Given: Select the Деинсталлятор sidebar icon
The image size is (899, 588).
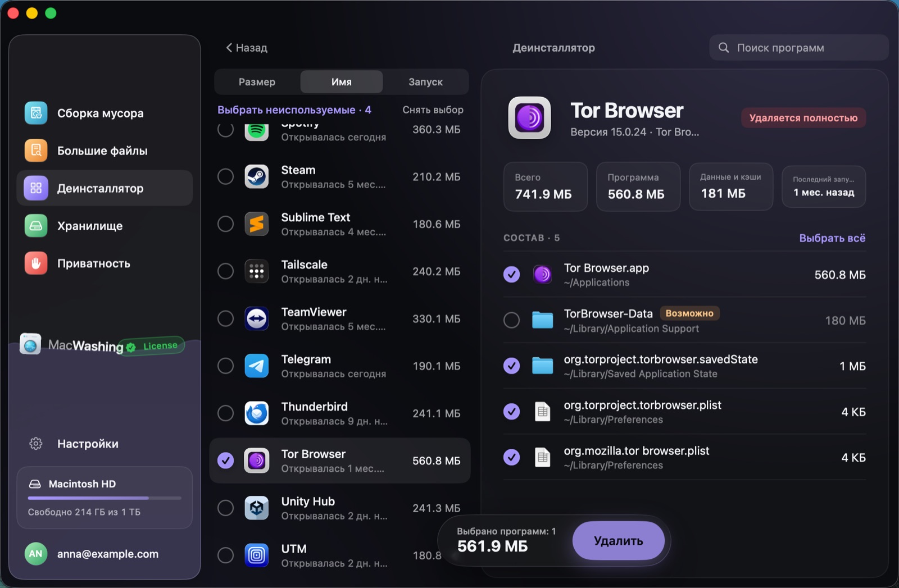Looking at the screenshot, I should click(x=36, y=188).
